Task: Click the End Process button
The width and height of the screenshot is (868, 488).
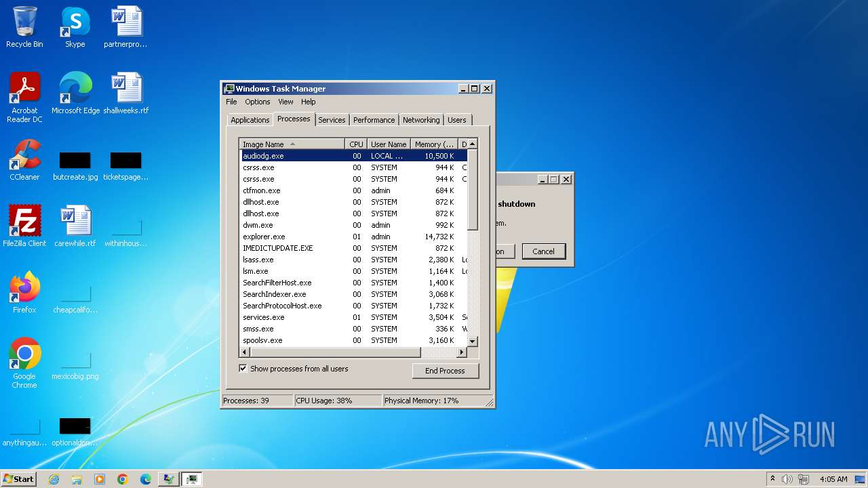Action: [x=445, y=371]
